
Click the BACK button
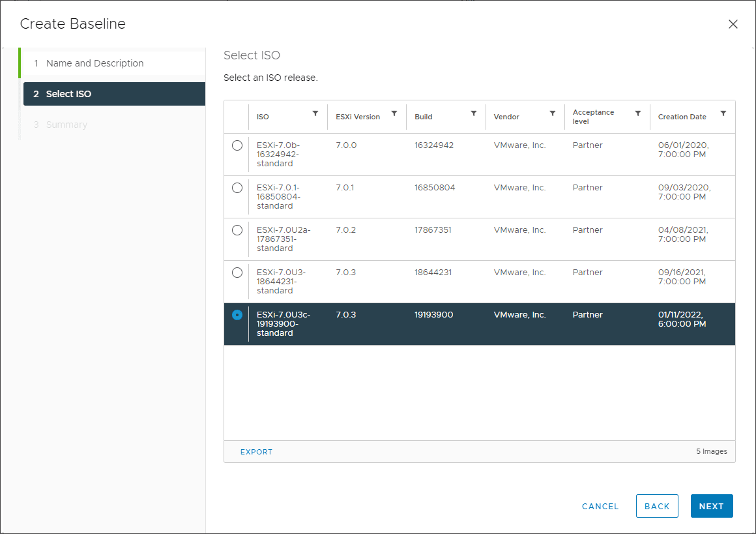[657, 507]
